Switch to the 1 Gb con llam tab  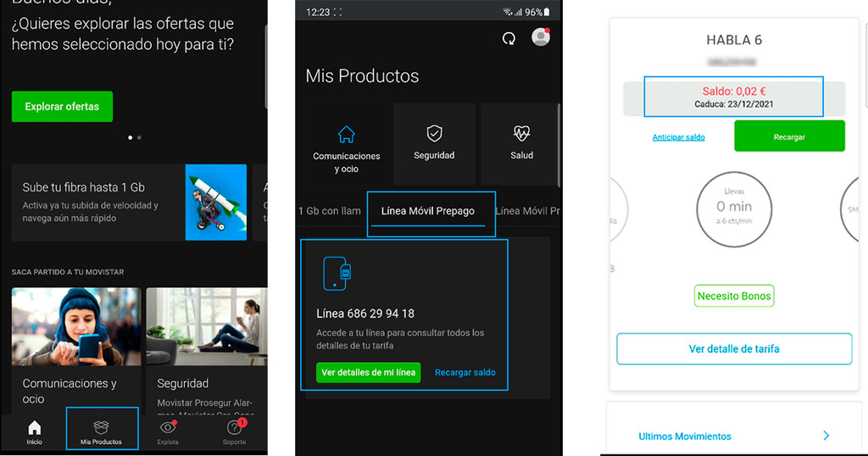[x=330, y=211]
